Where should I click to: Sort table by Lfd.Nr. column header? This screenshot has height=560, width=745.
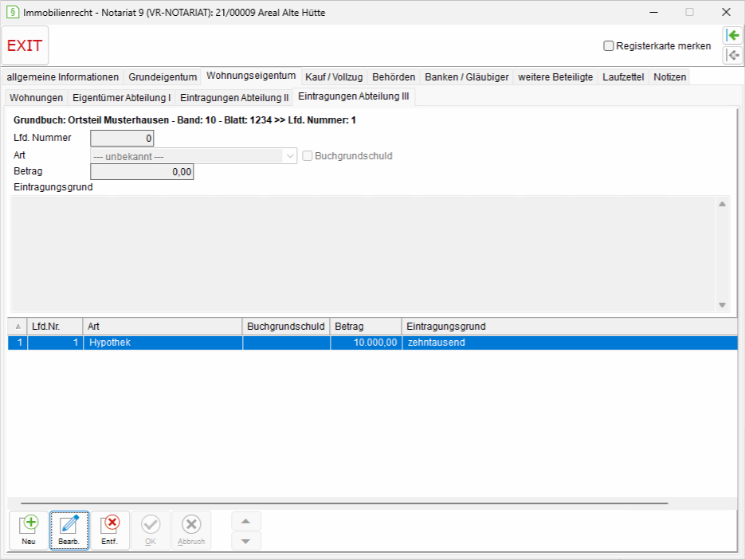click(55, 327)
